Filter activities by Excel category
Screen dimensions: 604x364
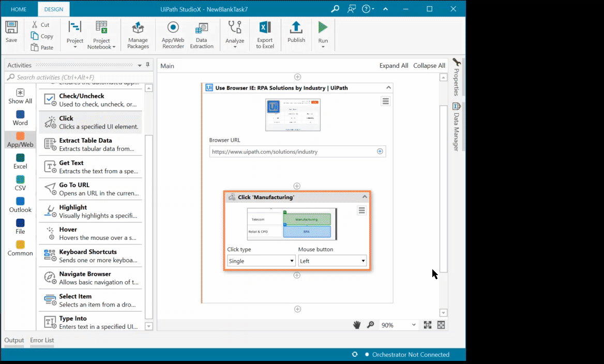coord(20,161)
